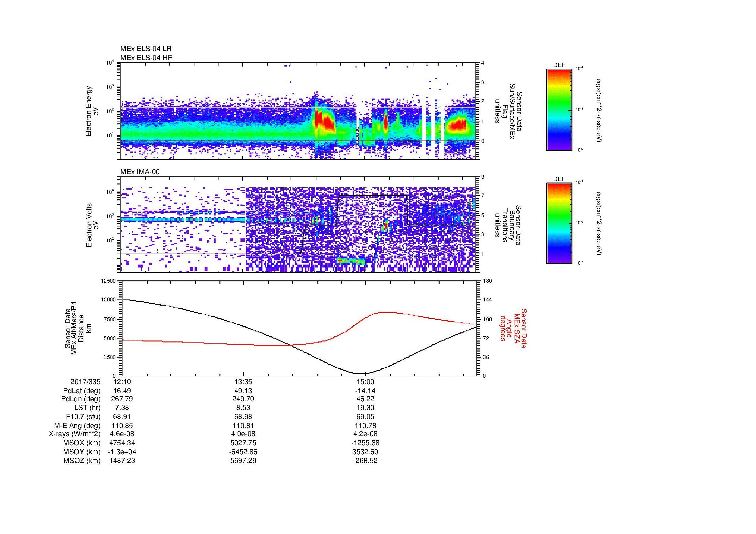
Task: Click the X-rays value 4.6e-08
Action: (x=122, y=434)
